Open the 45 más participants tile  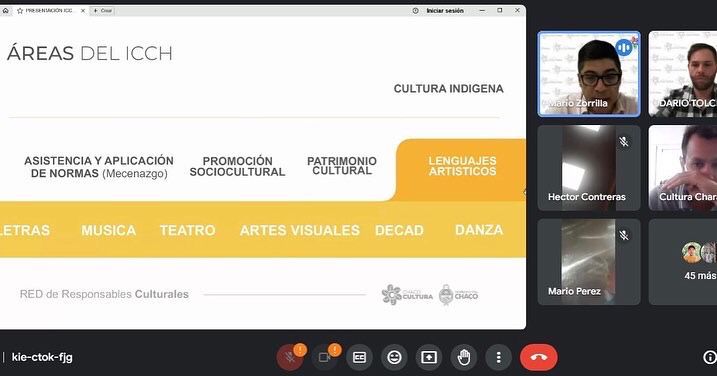tap(683, 262)
